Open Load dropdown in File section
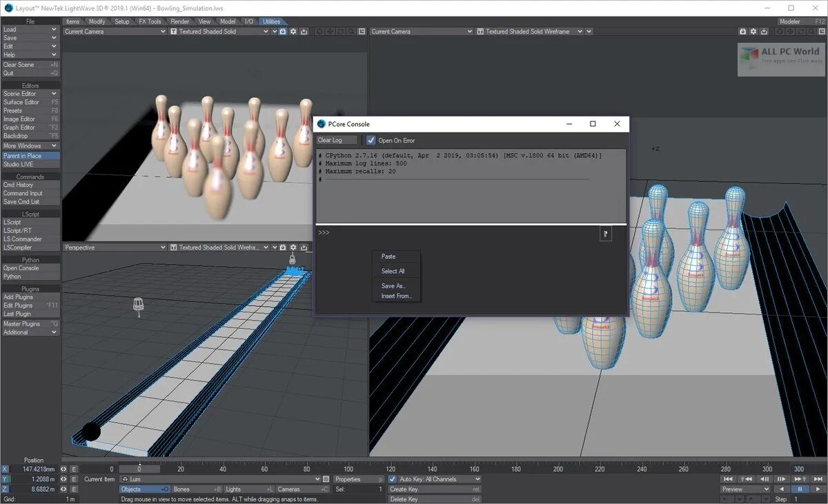 click(30, 30)
